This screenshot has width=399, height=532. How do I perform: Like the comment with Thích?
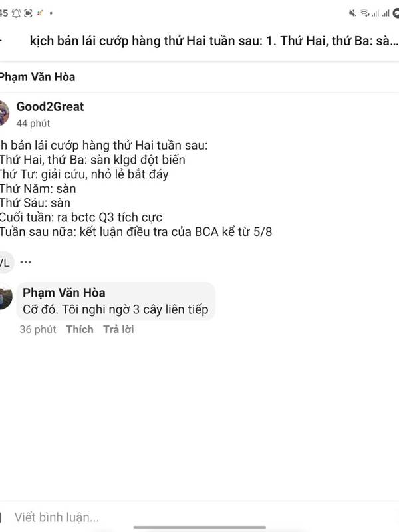point(80,329)
